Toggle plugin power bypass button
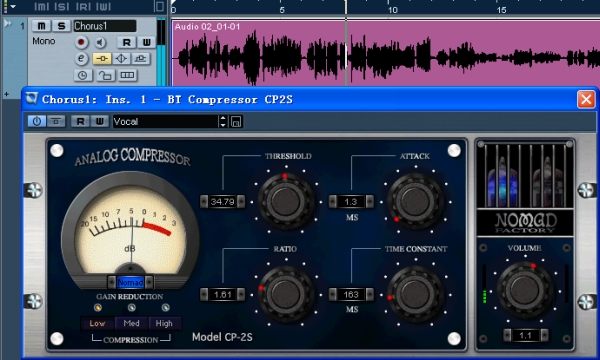 coord(37,121)
